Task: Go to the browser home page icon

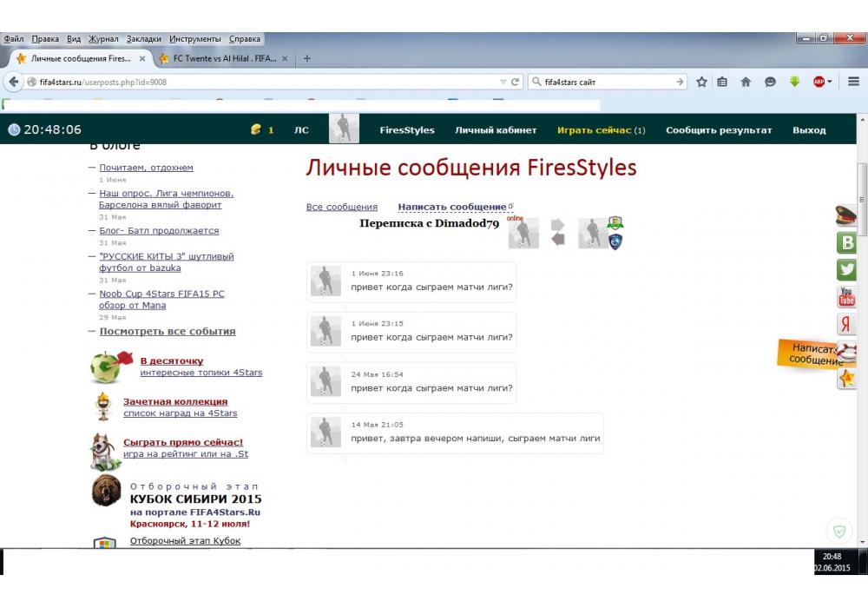Action: 746,82
